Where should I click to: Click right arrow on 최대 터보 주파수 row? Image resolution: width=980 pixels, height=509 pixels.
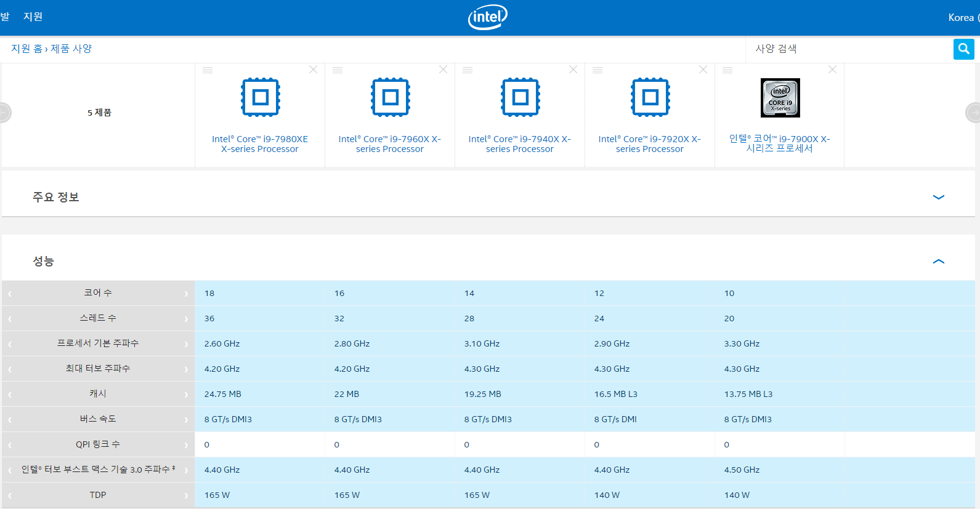point(186,369)
